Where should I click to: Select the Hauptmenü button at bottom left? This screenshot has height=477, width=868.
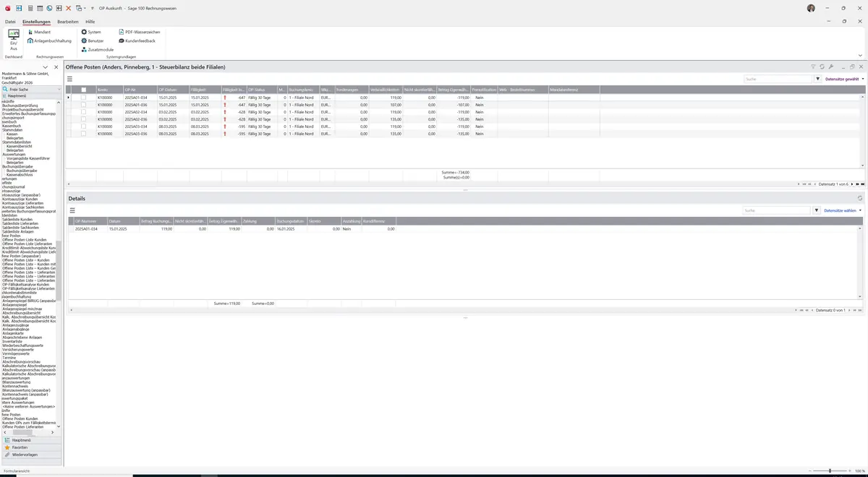(30, 440)
